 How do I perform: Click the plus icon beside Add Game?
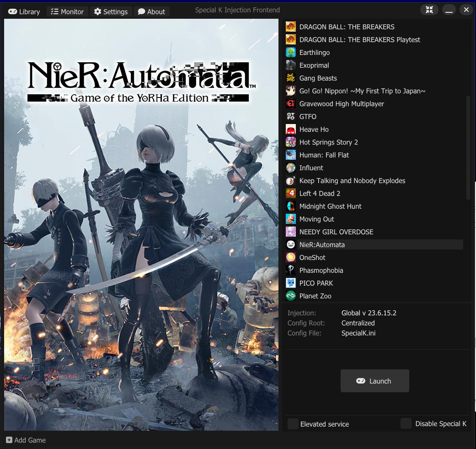pos(9,440)
